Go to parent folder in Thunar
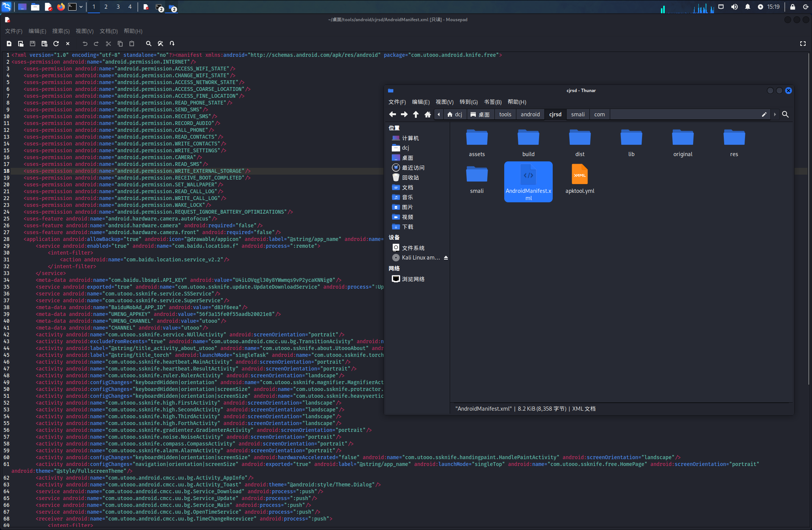 click(x=416, y=114)
